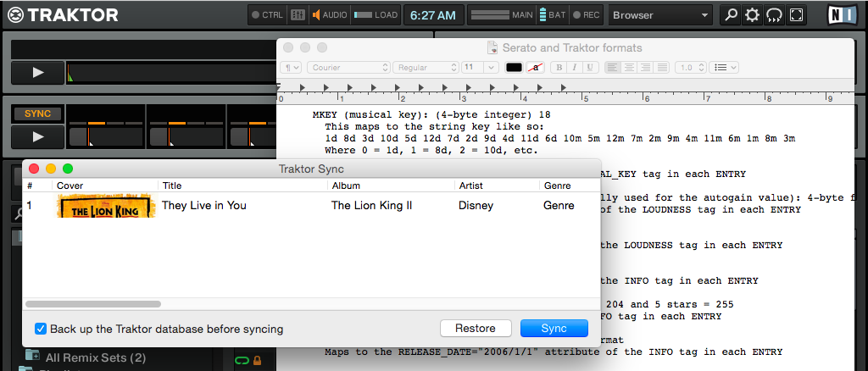Click the blue Sync button
This screenshot has height=371, width=868.
tap(554, 329)
